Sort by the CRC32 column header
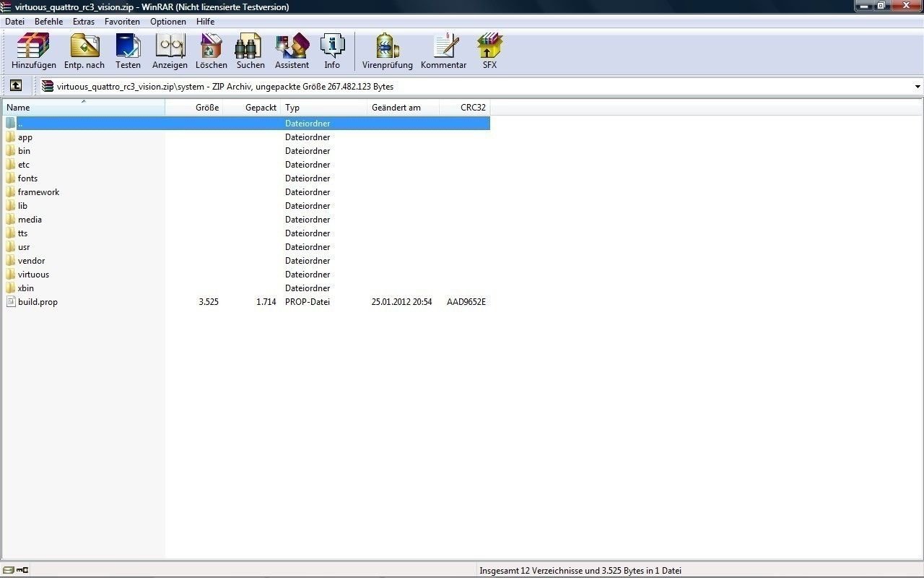 point(465,108)
